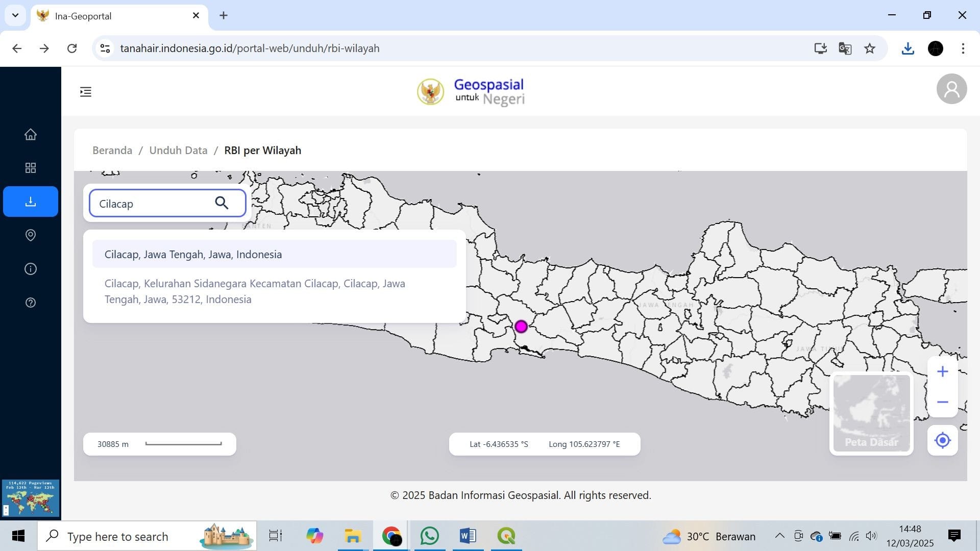The image size is (980, 551).
Task: Show hidden system tray icons
Action: 779,536
